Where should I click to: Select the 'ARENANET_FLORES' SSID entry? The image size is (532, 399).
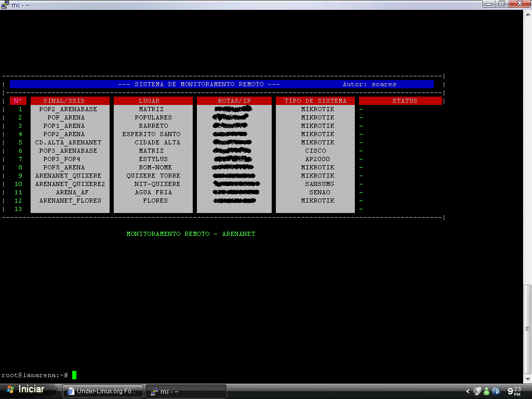tap(70, 201)
